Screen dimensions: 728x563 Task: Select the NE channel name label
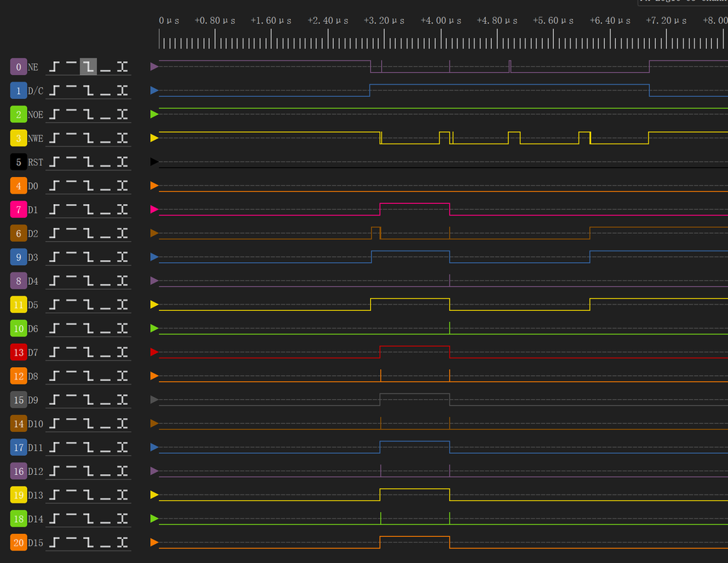33,67
